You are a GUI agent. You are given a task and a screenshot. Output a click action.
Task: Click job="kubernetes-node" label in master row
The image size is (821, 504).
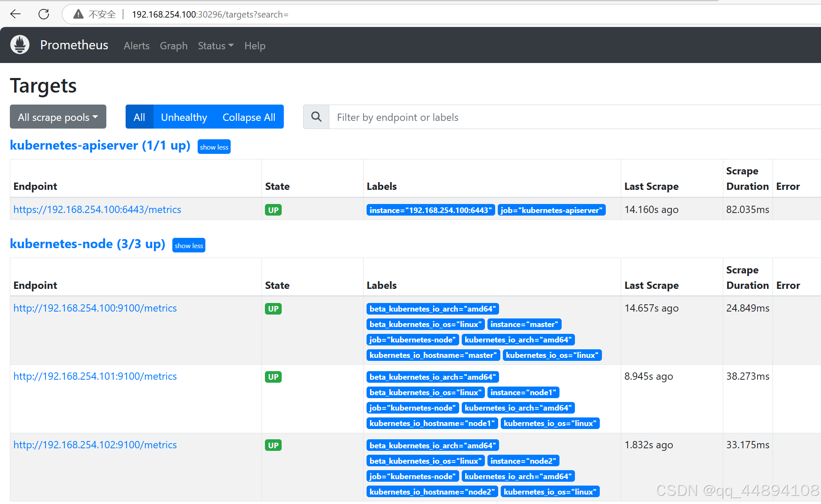pos(412,339)
